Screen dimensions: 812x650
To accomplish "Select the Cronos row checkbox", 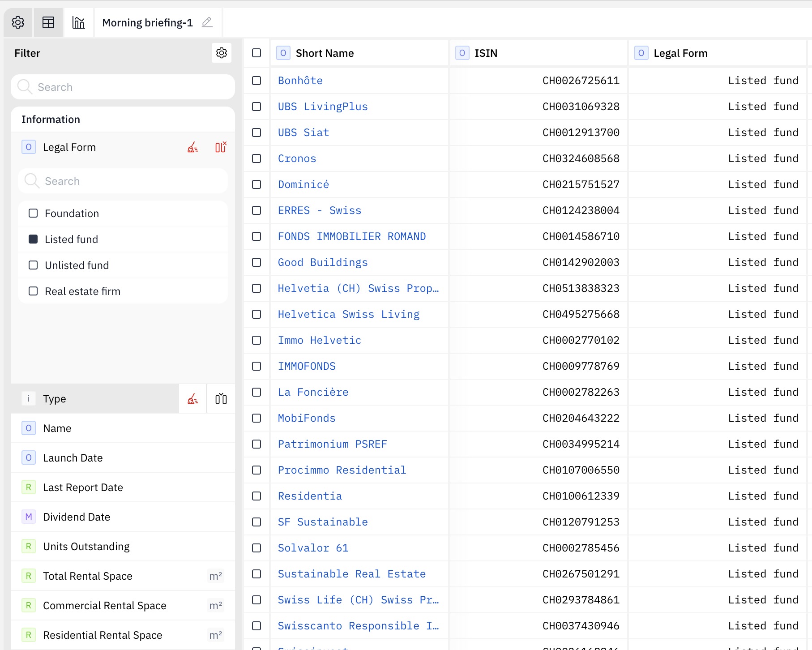I will tap(256, 158).
